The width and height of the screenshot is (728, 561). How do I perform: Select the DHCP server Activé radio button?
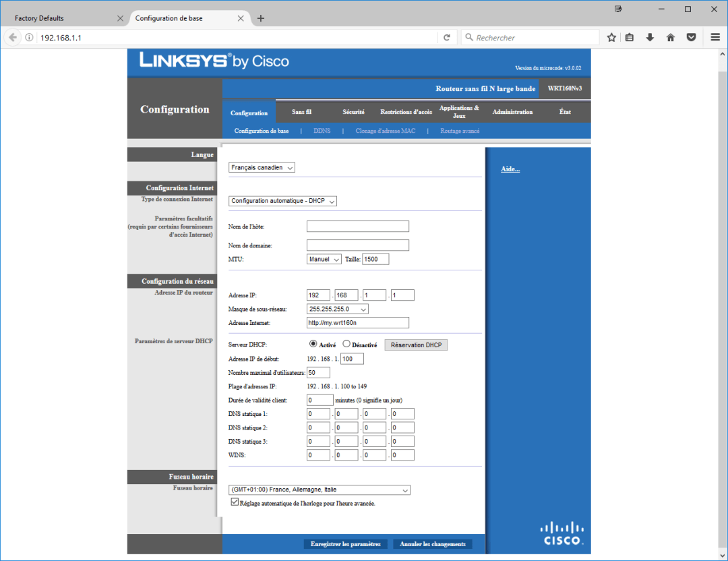tap(313, 345)
